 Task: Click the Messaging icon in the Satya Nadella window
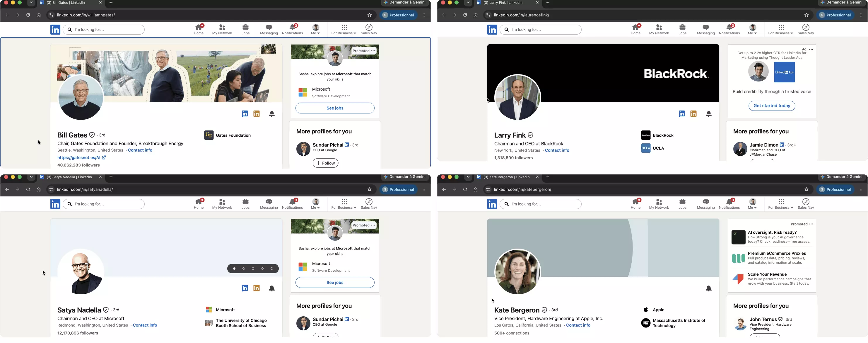269,201
